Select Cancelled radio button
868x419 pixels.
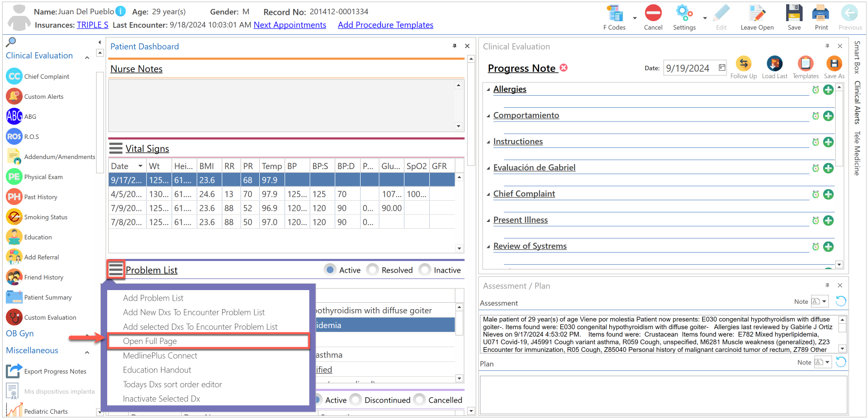click(x=420, y=400)
